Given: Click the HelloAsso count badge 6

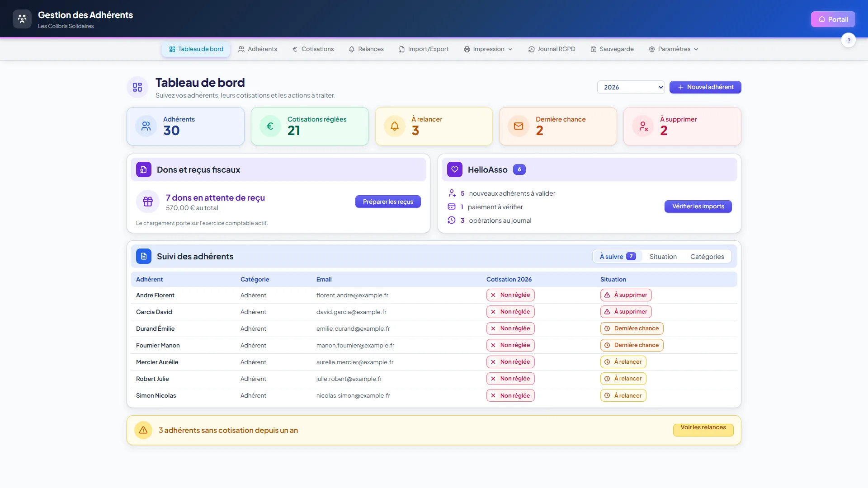Looking at the screenshot, I should (519, 169).
